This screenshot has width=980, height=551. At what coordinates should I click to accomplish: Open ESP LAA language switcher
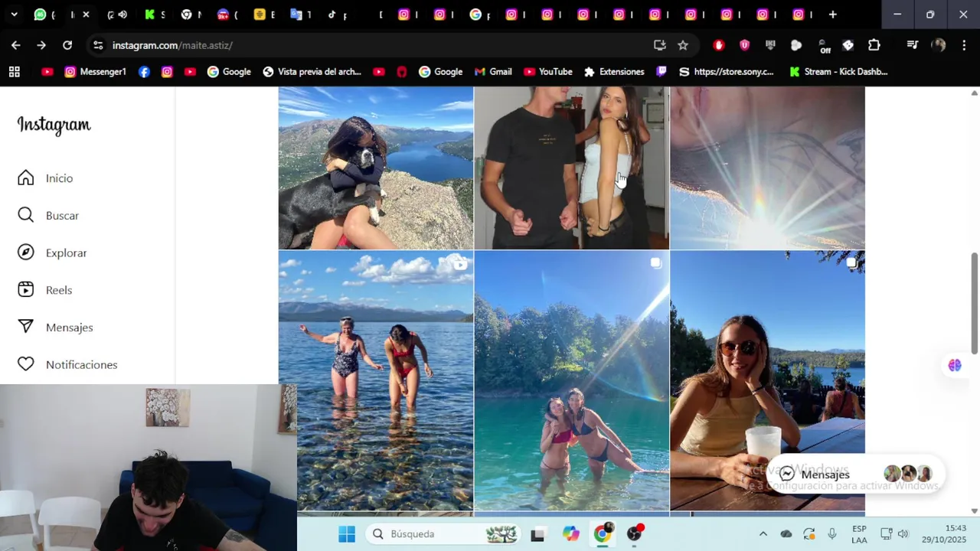(x=859, y=534)
